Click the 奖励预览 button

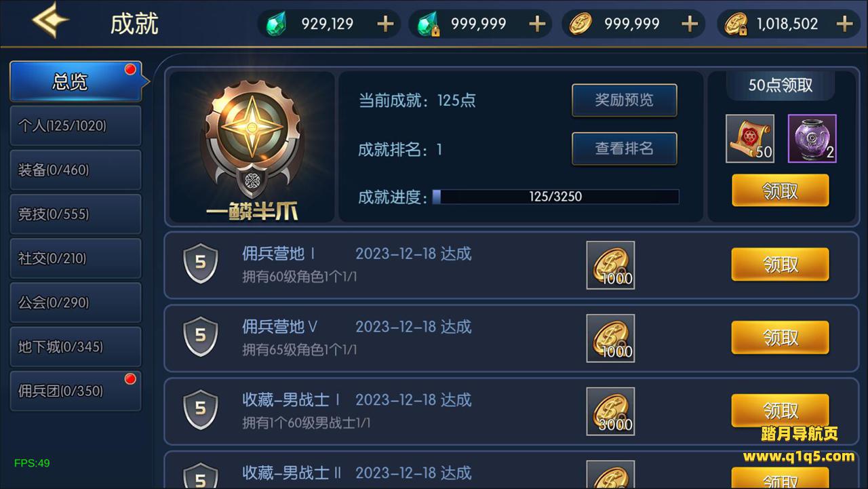(x=625, y=100)
